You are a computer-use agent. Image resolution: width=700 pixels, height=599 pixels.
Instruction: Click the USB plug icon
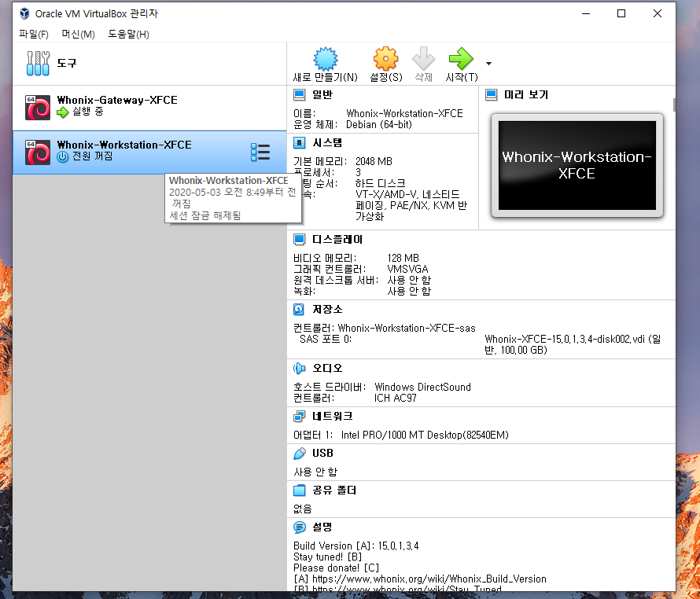299,454
